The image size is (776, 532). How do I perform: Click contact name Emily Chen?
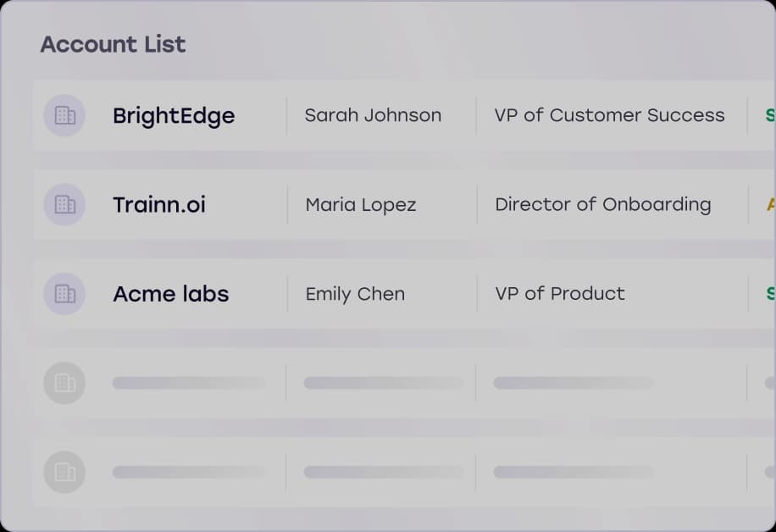(x=354, y=294)
